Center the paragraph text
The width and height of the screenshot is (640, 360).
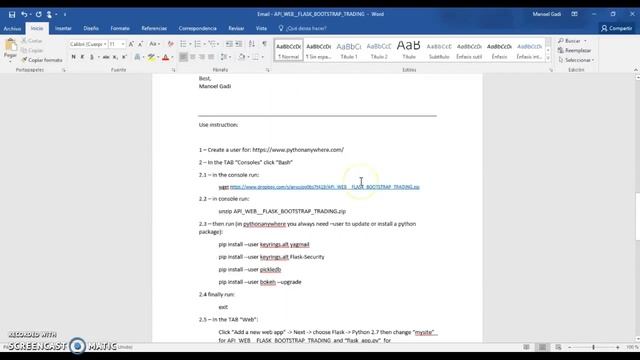pos(193,57)
